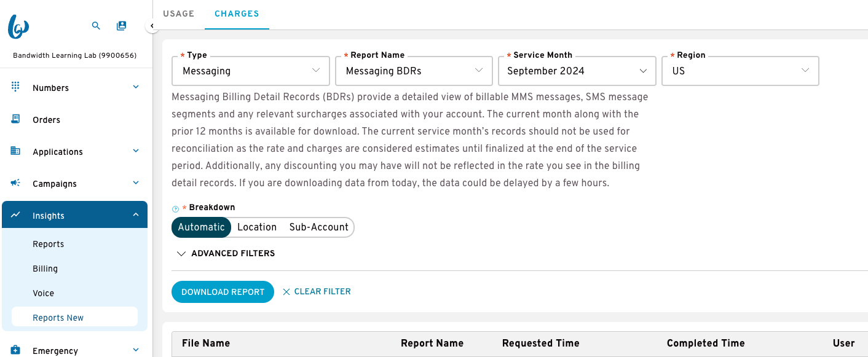The height and width of the screenshot is (357, 868).
Task: Open the account contact card icon
Action: pos(122,26)
